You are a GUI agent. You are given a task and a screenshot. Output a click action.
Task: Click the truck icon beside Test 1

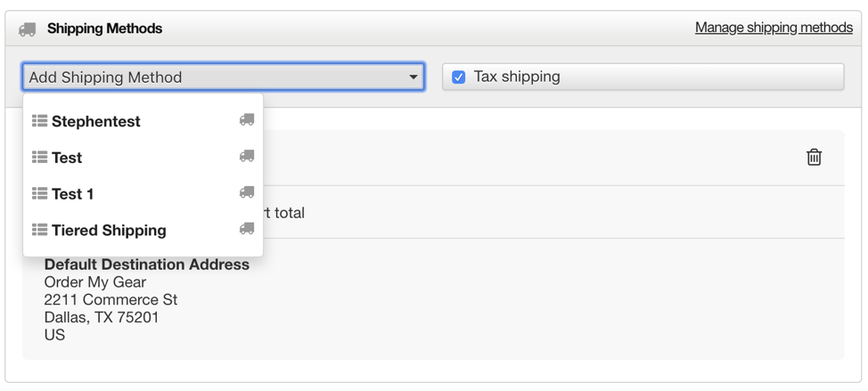(247, 192)
